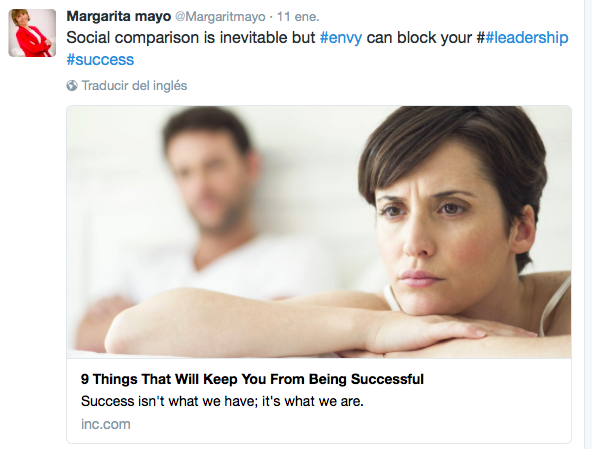Follow the #envy hashtag
Image resolution: width=592 pixels, height=449 pixels.
(341, 38)
